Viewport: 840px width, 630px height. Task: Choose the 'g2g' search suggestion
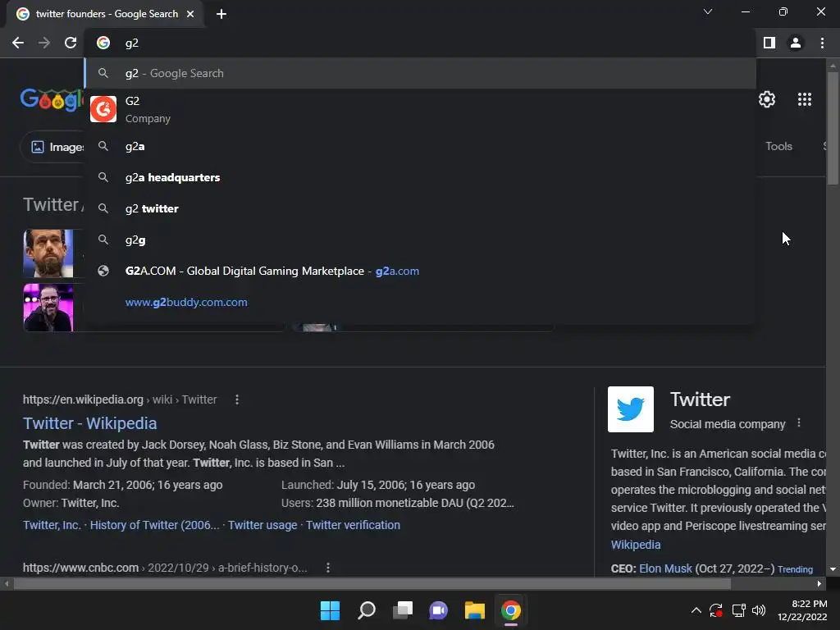click(x=420, y=240)
